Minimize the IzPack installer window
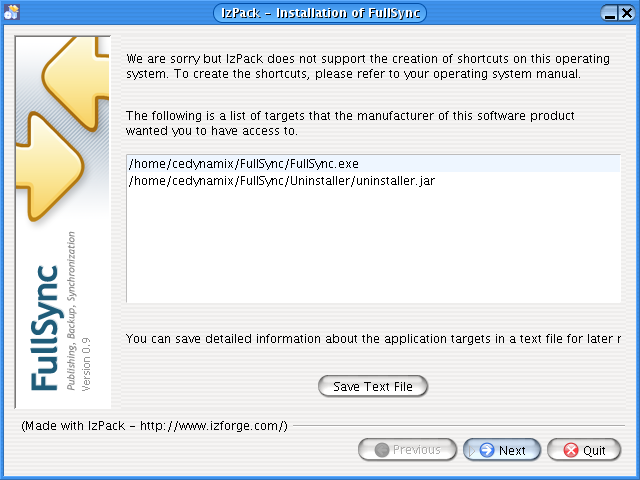The width and height of the screenshot is (640, 480). tap(609, 13)
